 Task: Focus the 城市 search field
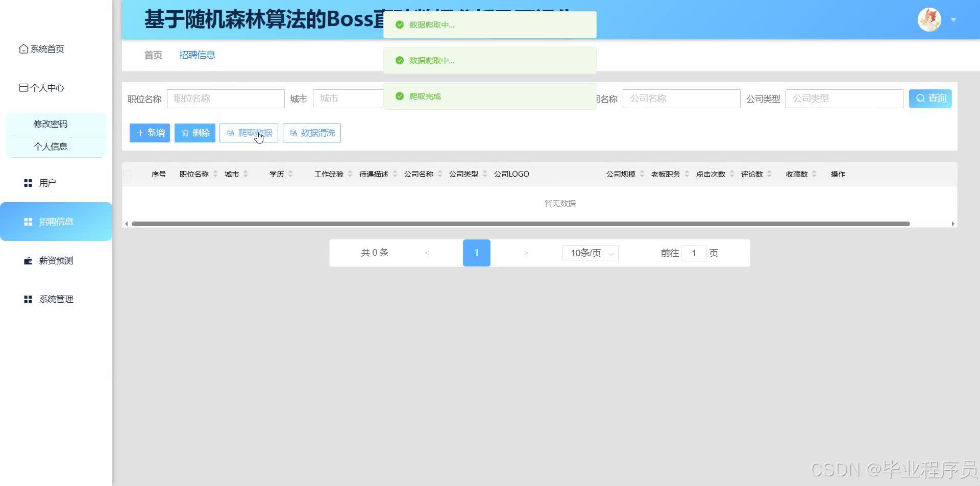349,99
